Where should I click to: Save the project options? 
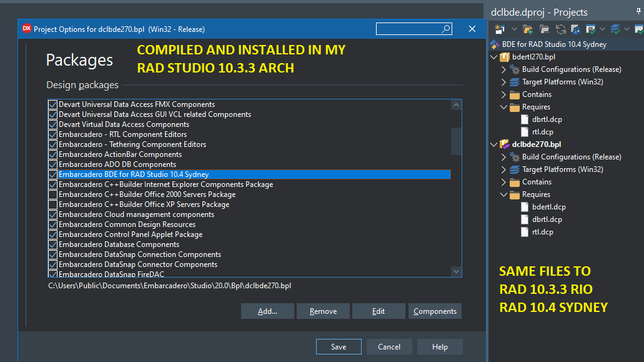point(339,347)
